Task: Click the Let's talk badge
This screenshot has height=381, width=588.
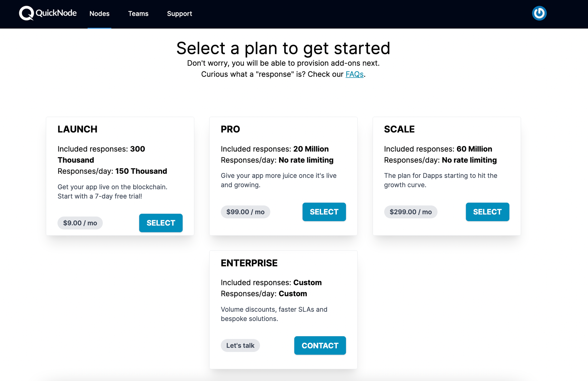Action: click(240, 345)
